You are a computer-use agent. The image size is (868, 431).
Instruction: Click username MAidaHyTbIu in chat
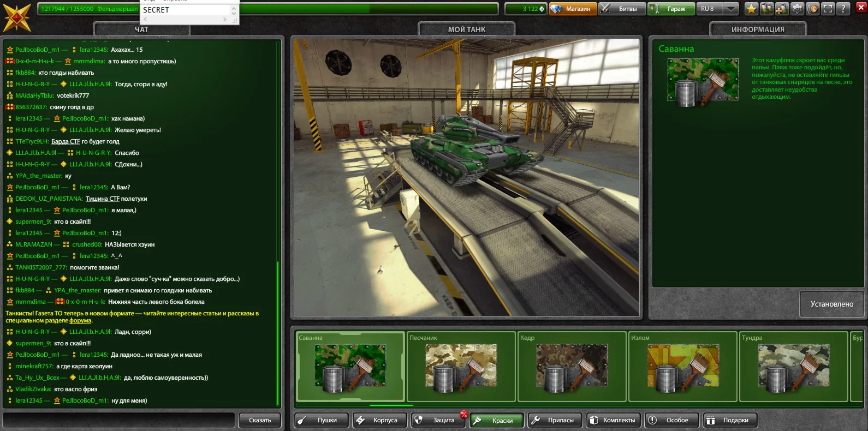[x=34, y=95]
